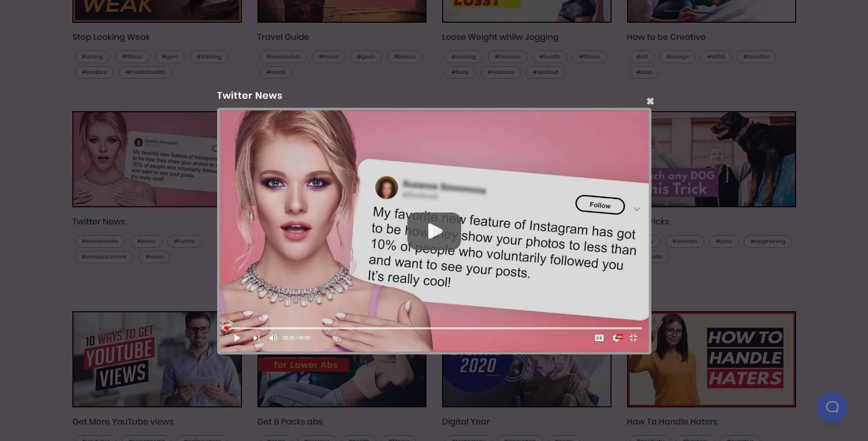Open the video HD settings gear
The height and width of the screenshot is (441, 868).
[x=617, y=338]
